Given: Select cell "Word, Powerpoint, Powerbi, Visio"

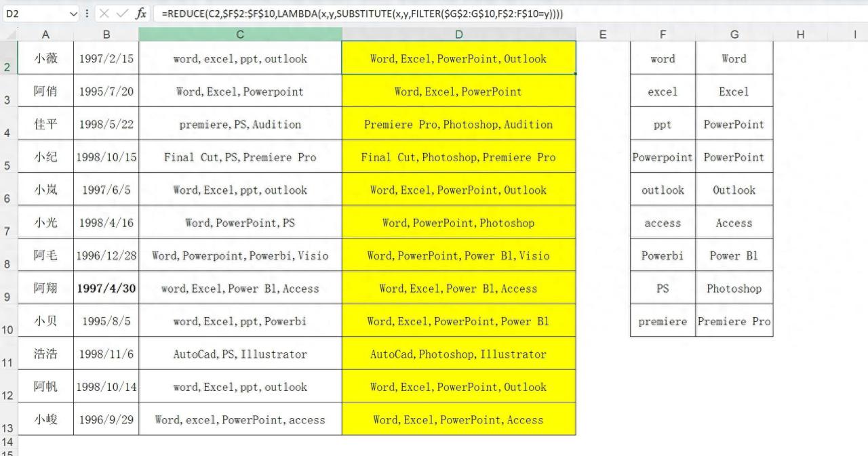Looking at the screenshot, I should tap(241, 255).
